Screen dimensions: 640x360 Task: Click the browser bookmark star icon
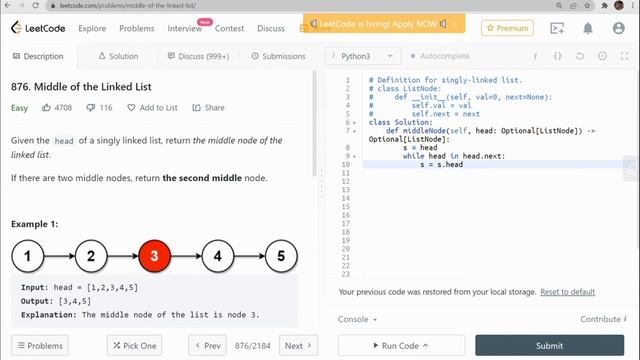point(587,5)
